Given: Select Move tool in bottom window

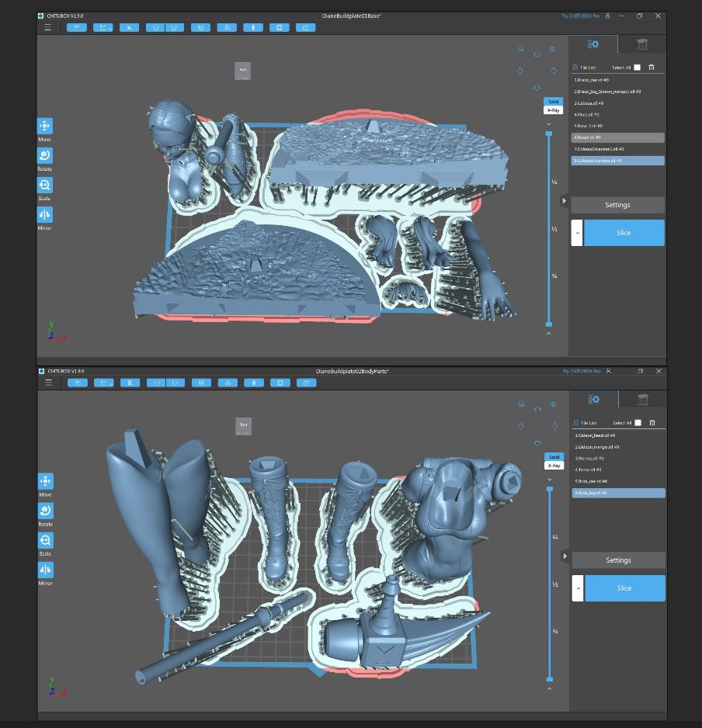Looking at the screenshot, I should (46, 481).
